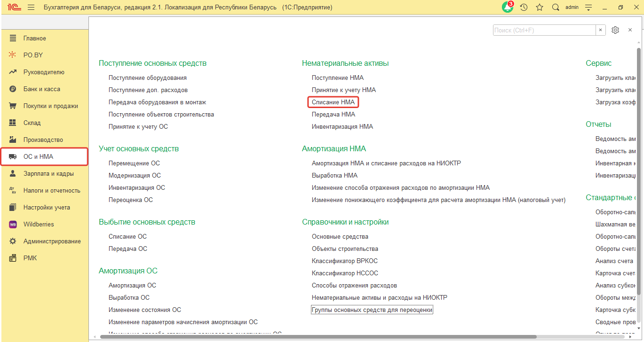644x342 pixels.
Task: Click in the Поиск (Ctrl+F) search field
Action: (x=544, y=30)
